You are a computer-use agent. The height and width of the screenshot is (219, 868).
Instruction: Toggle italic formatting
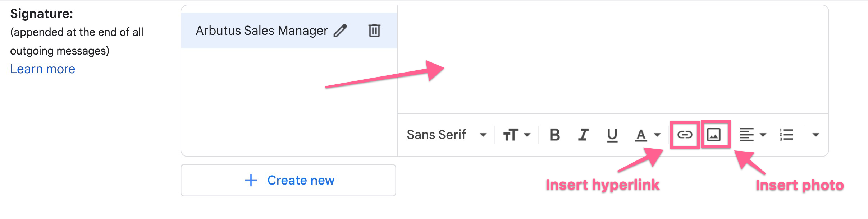pos(584,135)
